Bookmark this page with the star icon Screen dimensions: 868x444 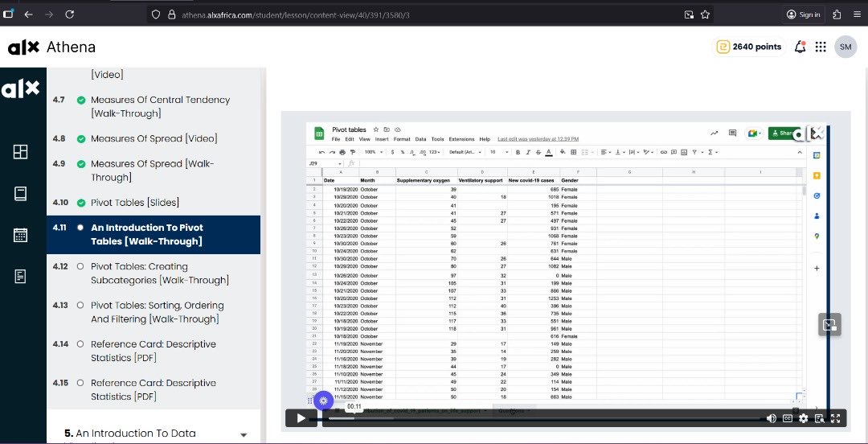click(x=705, y=15)
